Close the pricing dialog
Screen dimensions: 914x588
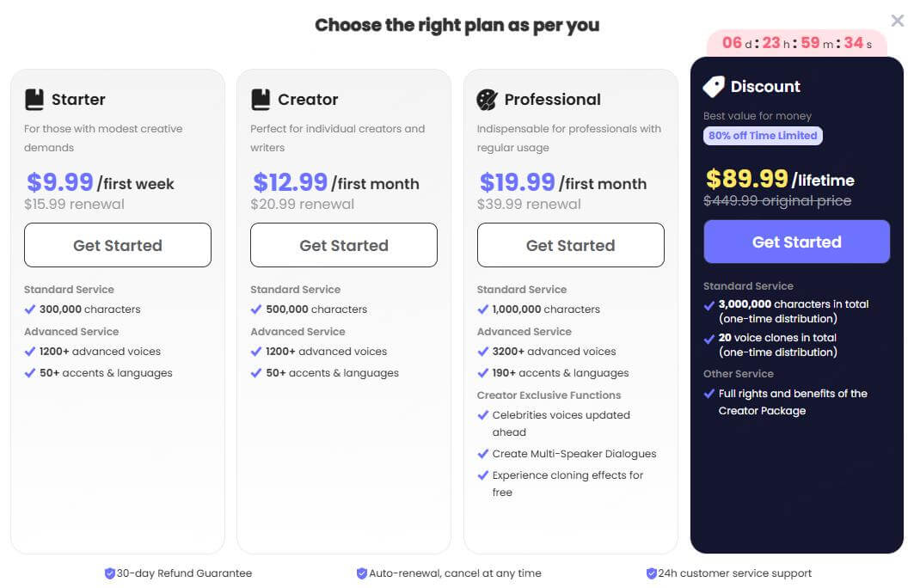point(898,19)
